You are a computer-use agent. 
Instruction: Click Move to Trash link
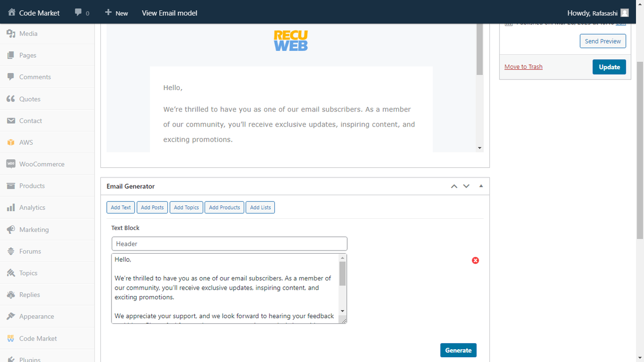pyautogui.click(x=523, y=67)
